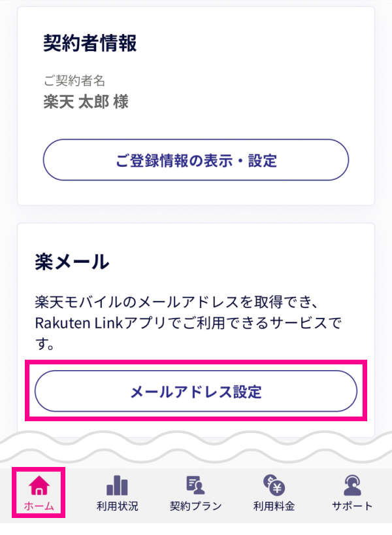Select the 利用料金 tab label
The width and height of the screenshot is (392, 535).
pos(274,506)
